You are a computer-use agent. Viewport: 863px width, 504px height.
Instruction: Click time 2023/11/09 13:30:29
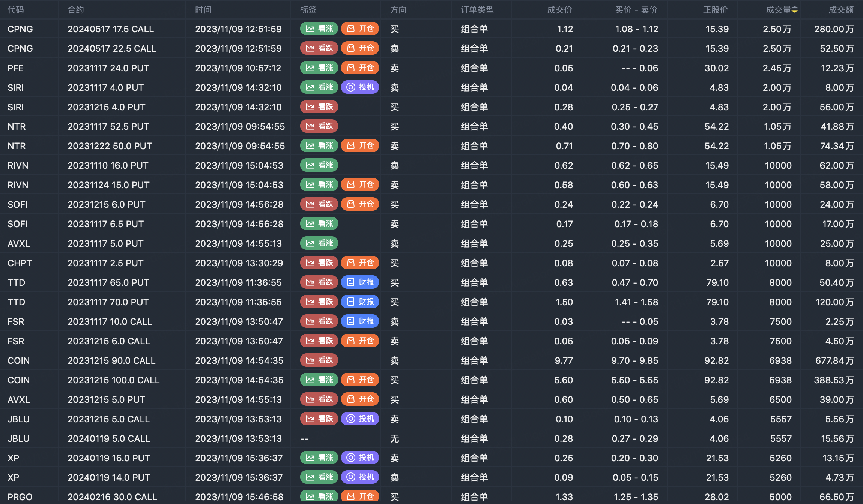[x=239, y=263]
